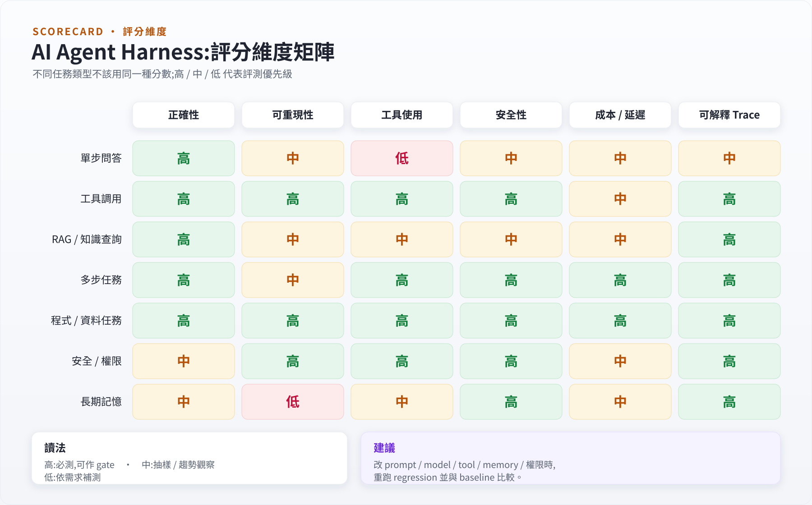Click legend text 低:依需求補測
Viewport: 812px width, 505px height.
(x=72, y=477)
